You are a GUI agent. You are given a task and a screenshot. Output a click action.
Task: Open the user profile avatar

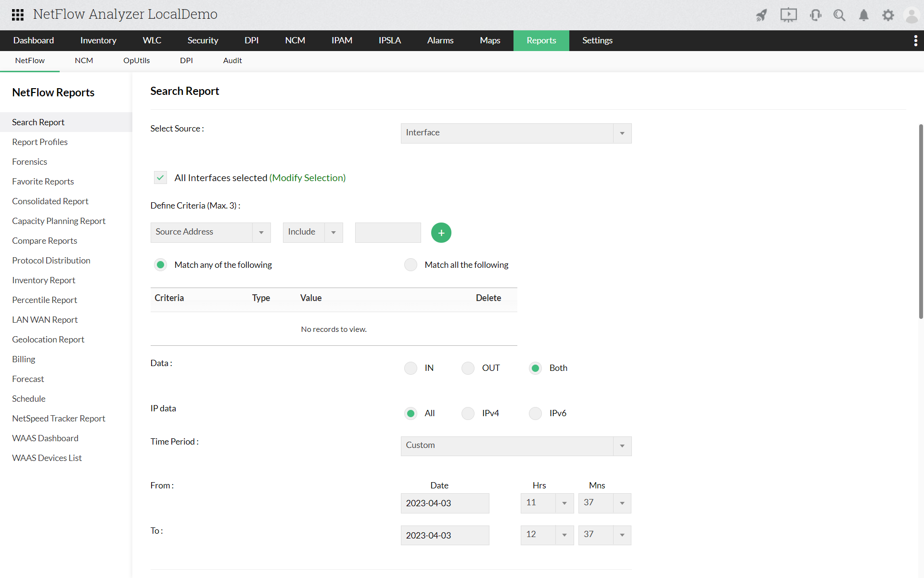(911, 15)
